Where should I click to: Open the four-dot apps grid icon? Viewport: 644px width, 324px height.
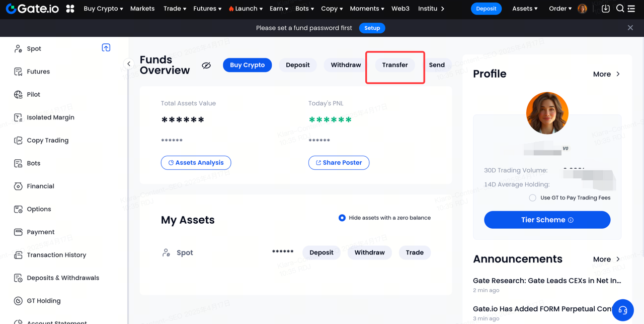coord(70,9)
